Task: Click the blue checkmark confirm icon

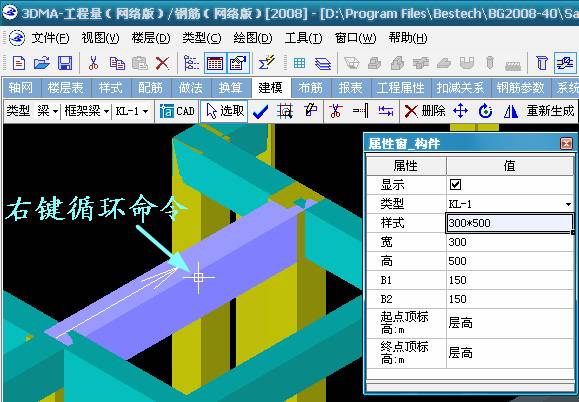Action: tap(260, 111)
